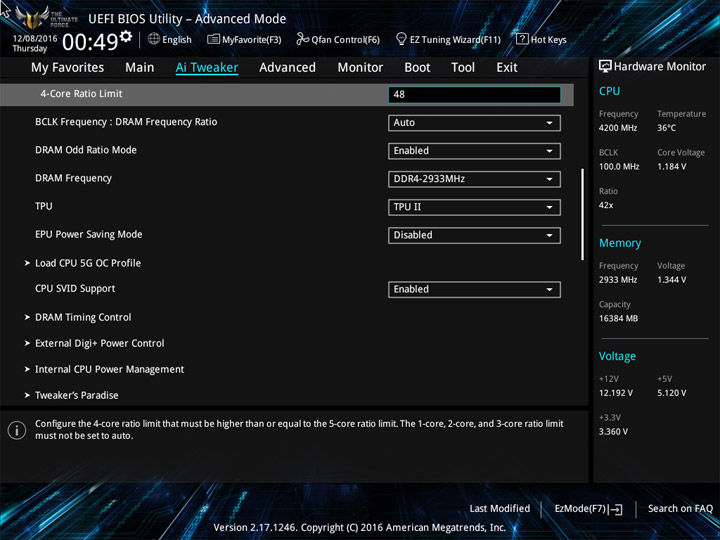Click the EzMode exit arrow icon
This screenshot has width=720, height=540.
click(615, 509)
